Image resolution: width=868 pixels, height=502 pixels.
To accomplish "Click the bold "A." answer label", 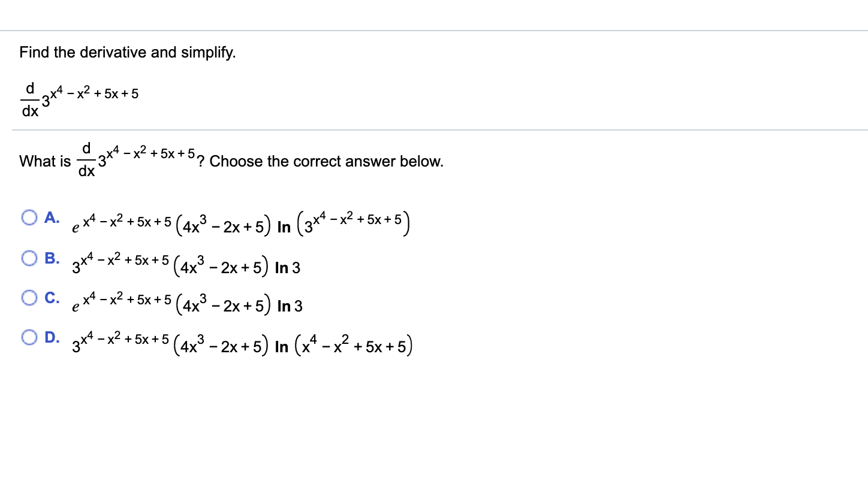I will tap(52, 217).
